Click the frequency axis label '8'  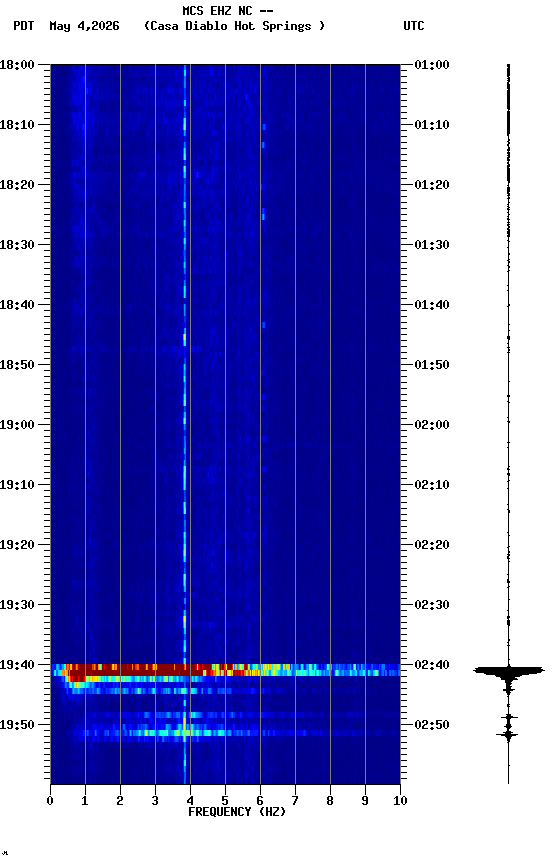click(x=330, y=801)
